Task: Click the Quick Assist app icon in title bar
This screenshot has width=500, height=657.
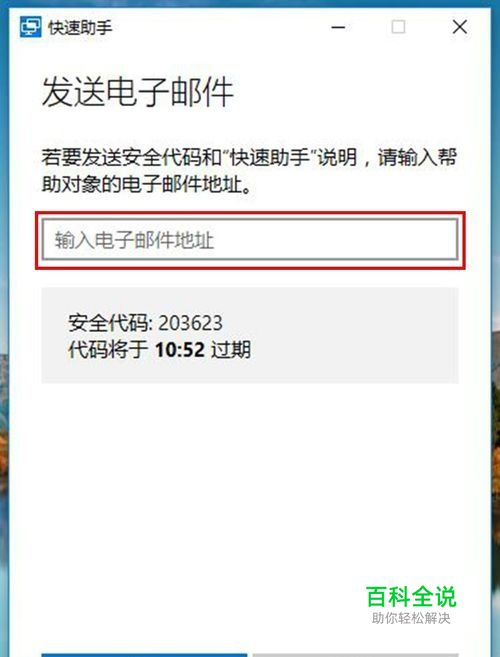Action: (x=31, y=27)
